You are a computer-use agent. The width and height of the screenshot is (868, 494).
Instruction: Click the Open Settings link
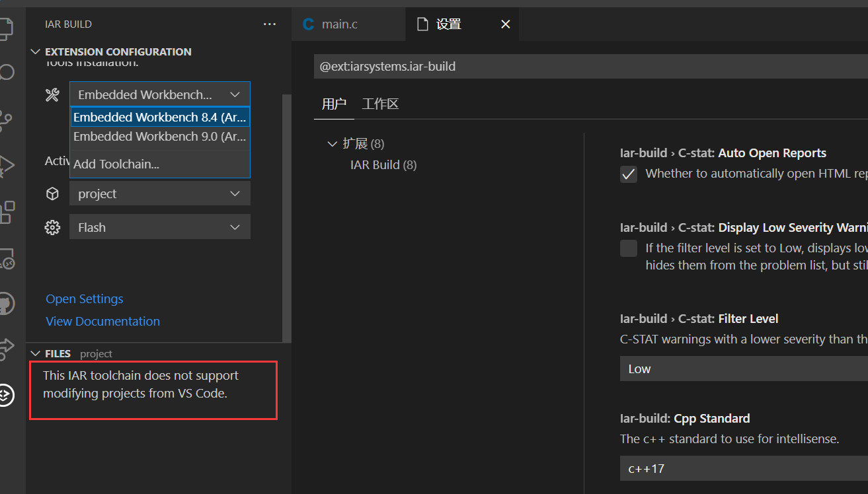coord(85,299)
